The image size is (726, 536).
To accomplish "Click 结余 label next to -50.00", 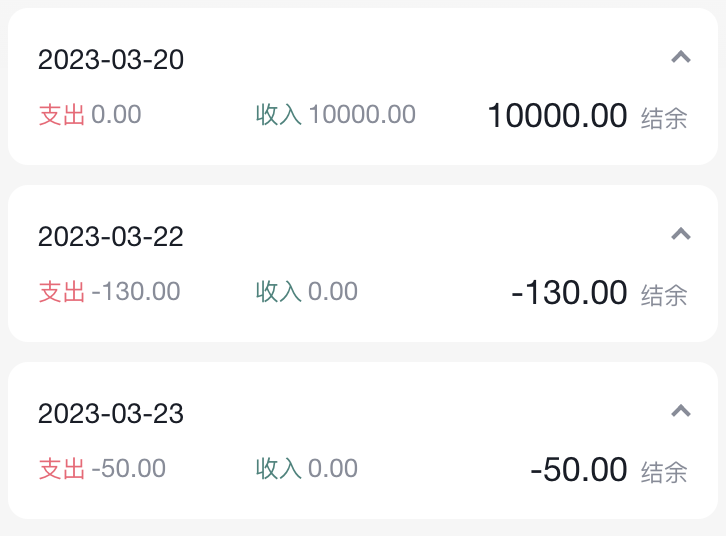I will coord(664,472).
